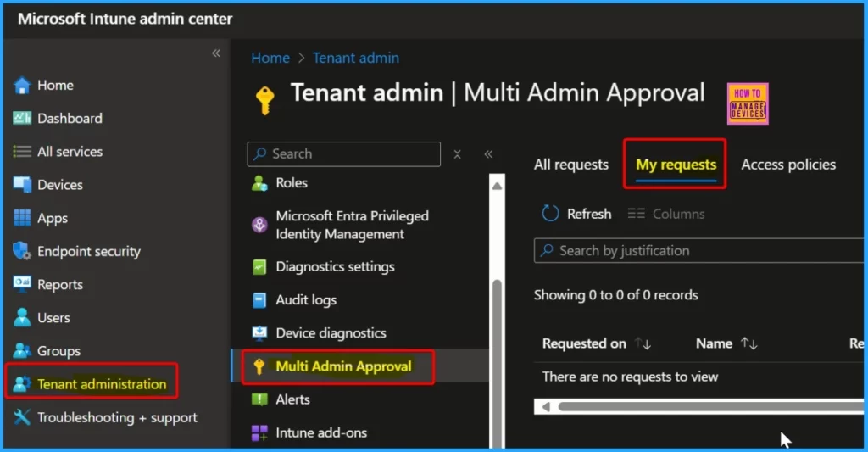Click the Alerts green exclamation icon
Image resolution: width=868 pixels, height=452 pixels.
pos(259,399)
